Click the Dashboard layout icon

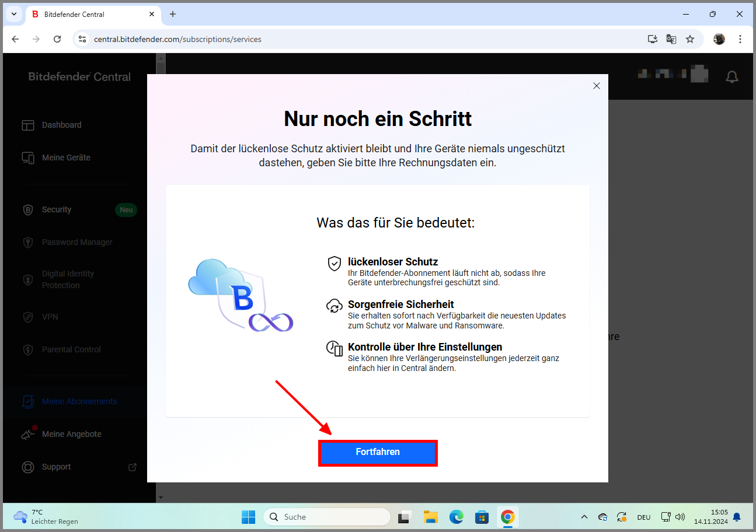pos(28,125)
